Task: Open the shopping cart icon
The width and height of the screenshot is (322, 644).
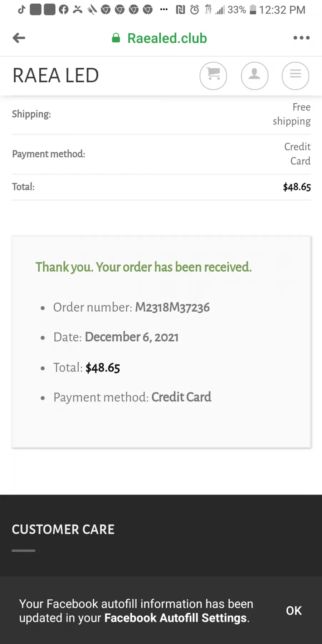Action: point(213,76)
